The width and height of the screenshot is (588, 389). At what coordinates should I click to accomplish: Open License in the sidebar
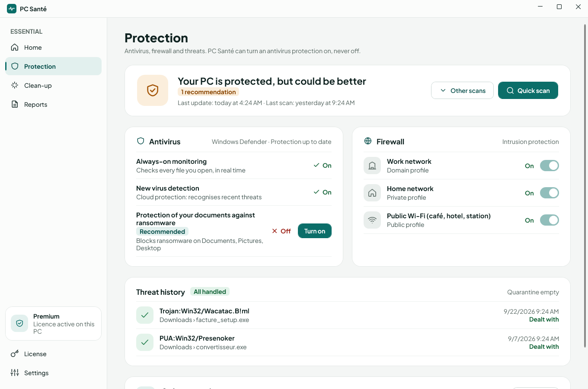coord(54,354)
